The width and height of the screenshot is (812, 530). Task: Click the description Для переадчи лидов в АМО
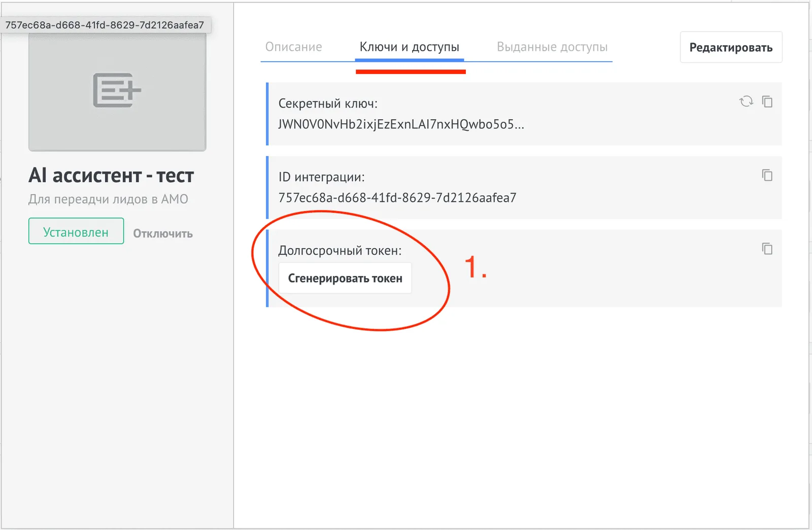(x=108, y=199)
